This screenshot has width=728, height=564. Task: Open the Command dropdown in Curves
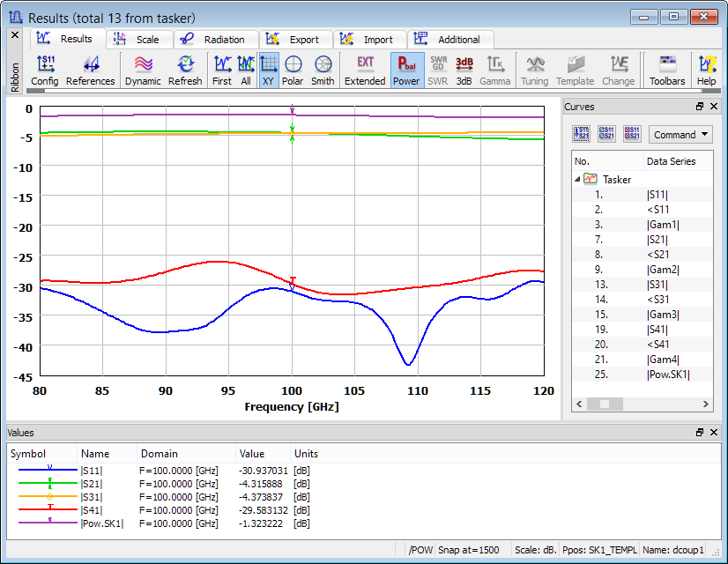[x=680, y=135]
